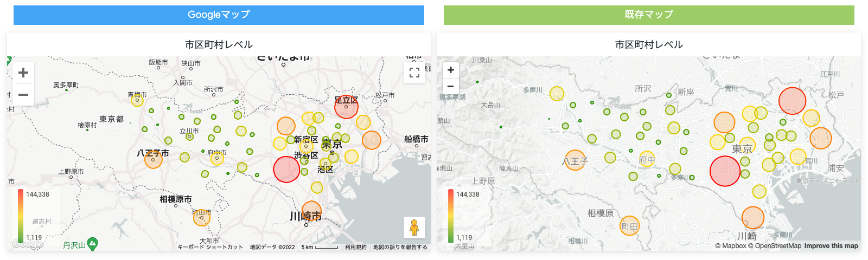Zoom in on the Mapbox map
The width and height of the screenshot is (868, 260).
(451, 70)
